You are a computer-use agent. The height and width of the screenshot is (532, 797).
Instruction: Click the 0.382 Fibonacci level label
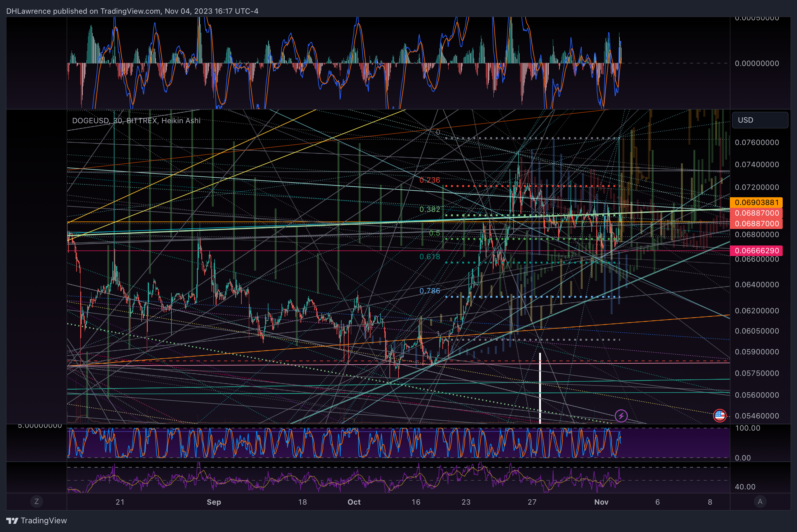pos(430,209)
